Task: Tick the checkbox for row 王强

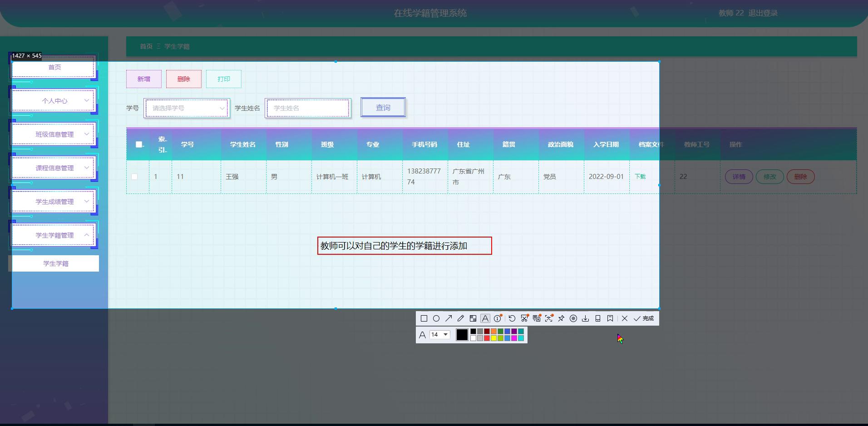Action: click(134, 177)
